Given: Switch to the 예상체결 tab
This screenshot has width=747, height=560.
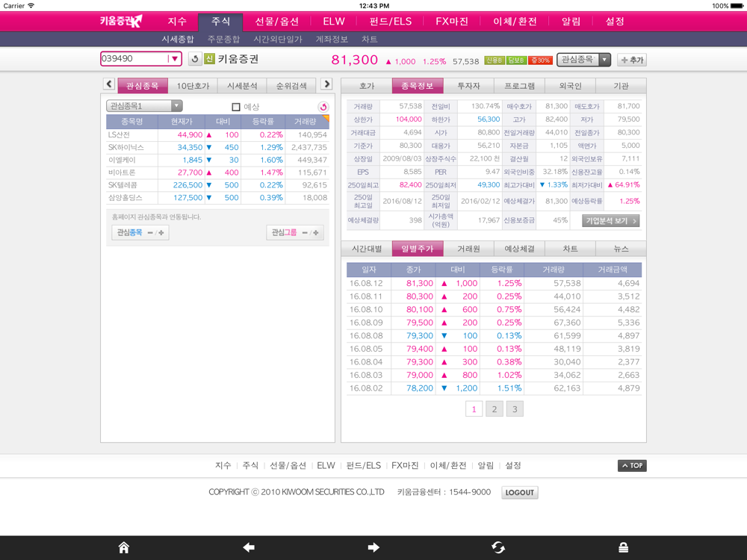Looking at the screenshot, I should click(520, 249).
